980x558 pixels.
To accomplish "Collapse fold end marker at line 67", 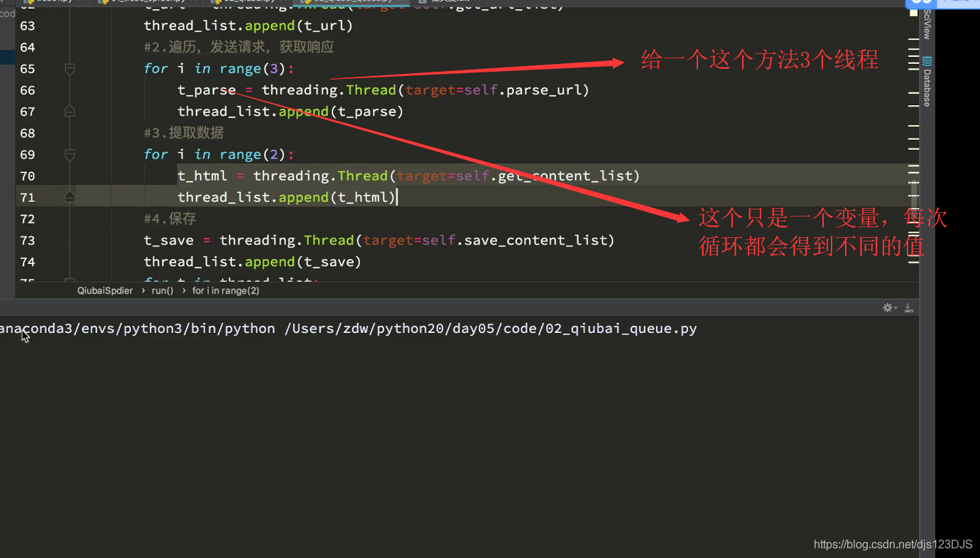I will 70,111.
